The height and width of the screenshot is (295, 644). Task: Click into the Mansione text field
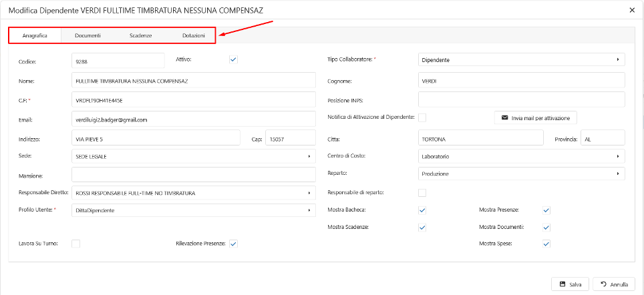[193, 174]
